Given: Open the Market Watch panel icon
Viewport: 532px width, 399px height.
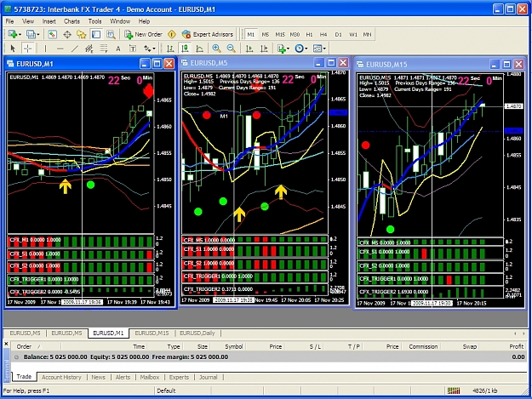Looking at the screenshot, I should click(52, 34).
